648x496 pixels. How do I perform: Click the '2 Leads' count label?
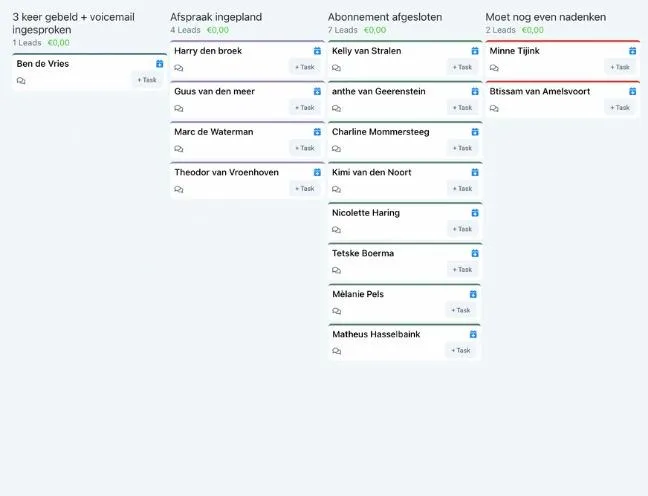pyautogui.click(x=500, y=30)
